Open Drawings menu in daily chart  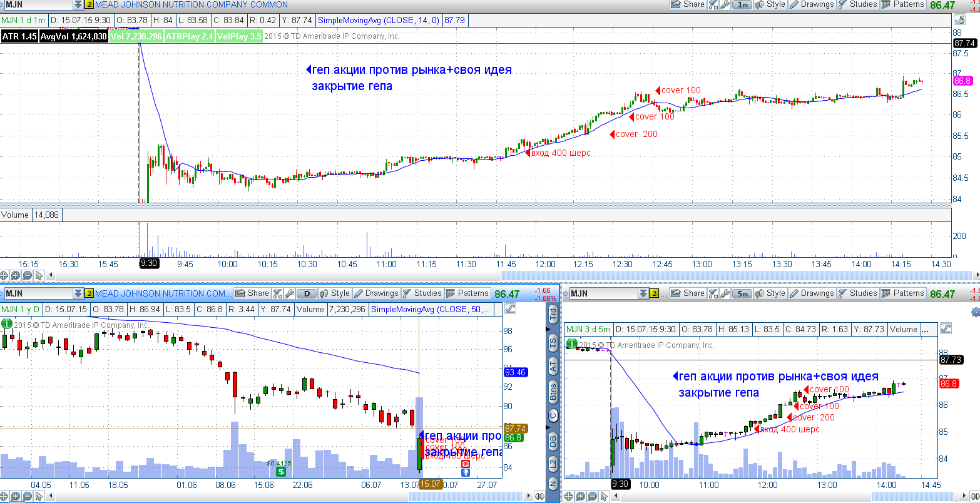tap(376, 293)
